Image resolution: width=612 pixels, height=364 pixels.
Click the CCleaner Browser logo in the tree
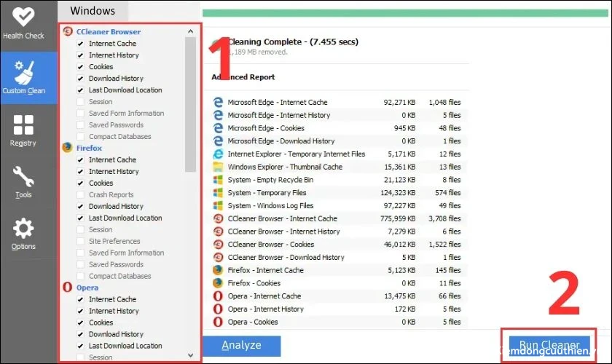click(x=68, y=31)
